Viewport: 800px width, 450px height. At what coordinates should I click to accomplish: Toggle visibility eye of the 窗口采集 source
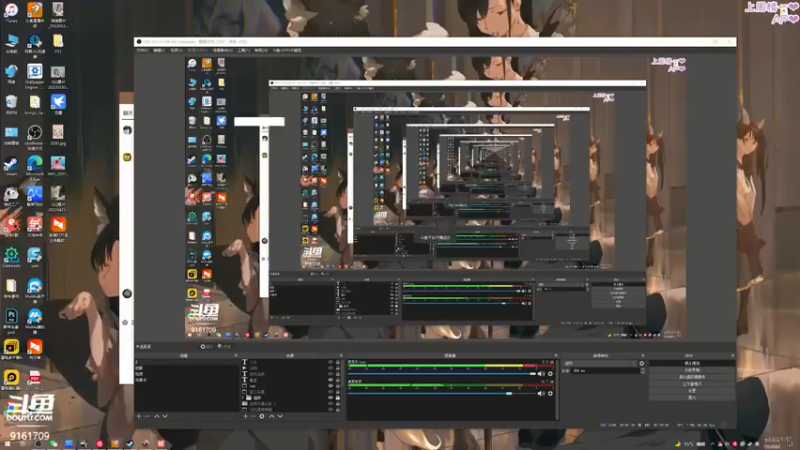[x=331, y=392]
